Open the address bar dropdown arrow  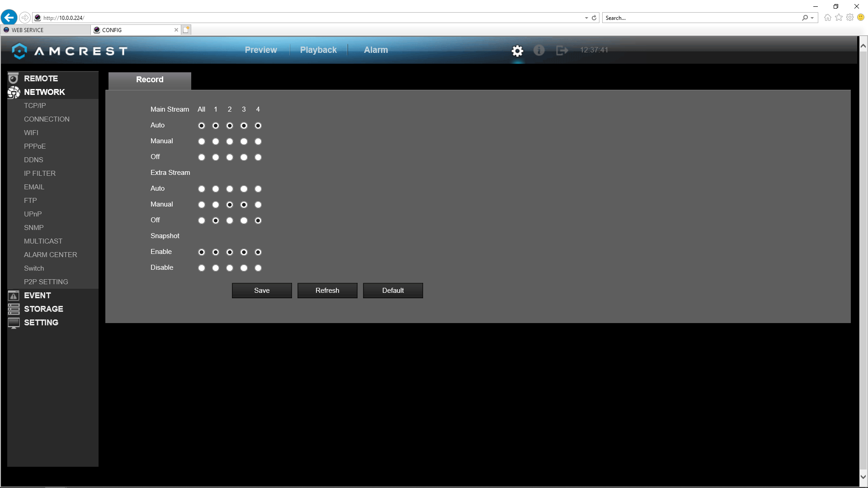pos(586,18)
